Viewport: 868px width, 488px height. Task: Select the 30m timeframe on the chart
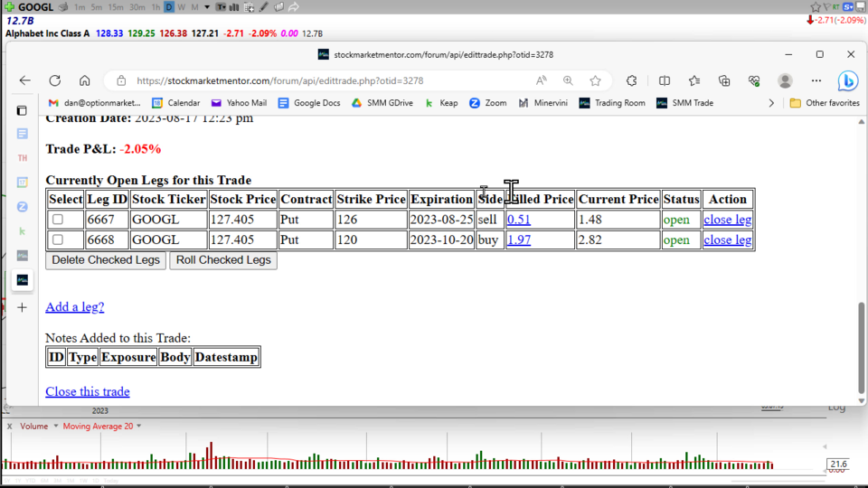click(137, 7)
